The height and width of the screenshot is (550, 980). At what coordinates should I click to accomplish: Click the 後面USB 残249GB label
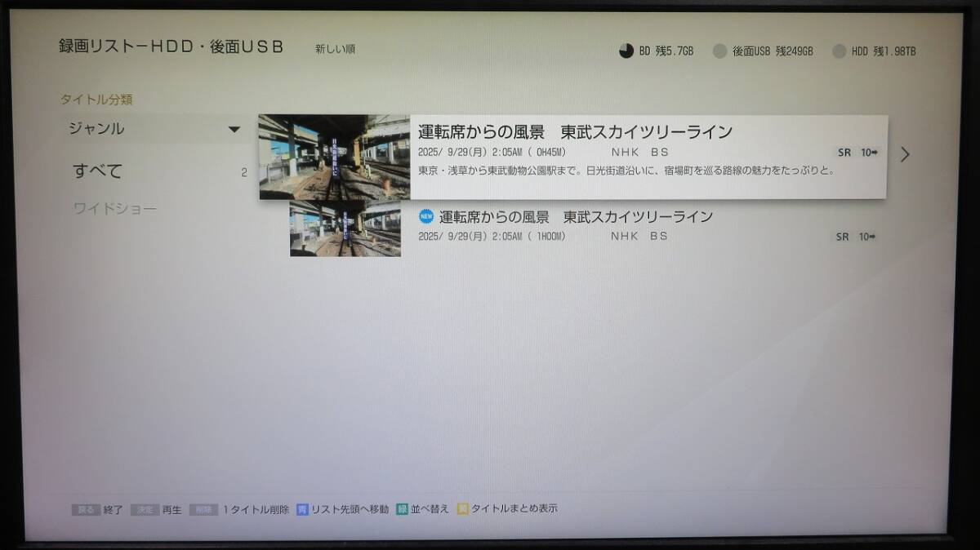[x=773, y=51]
